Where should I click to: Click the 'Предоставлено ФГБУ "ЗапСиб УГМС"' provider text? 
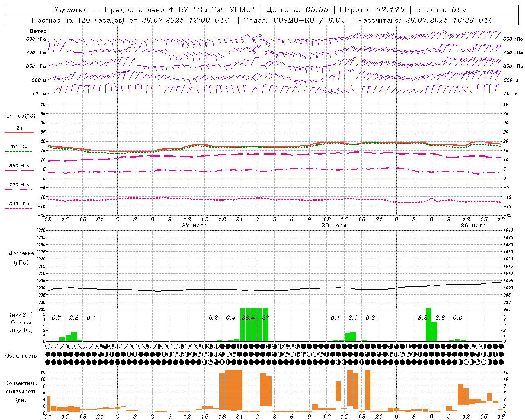click(x=180, y=10)
